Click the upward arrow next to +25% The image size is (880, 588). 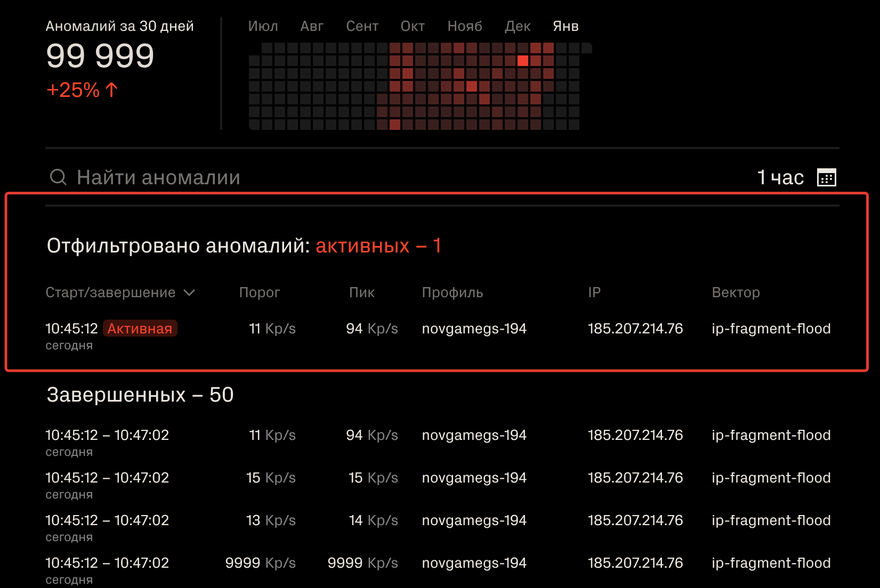point(111,89)
